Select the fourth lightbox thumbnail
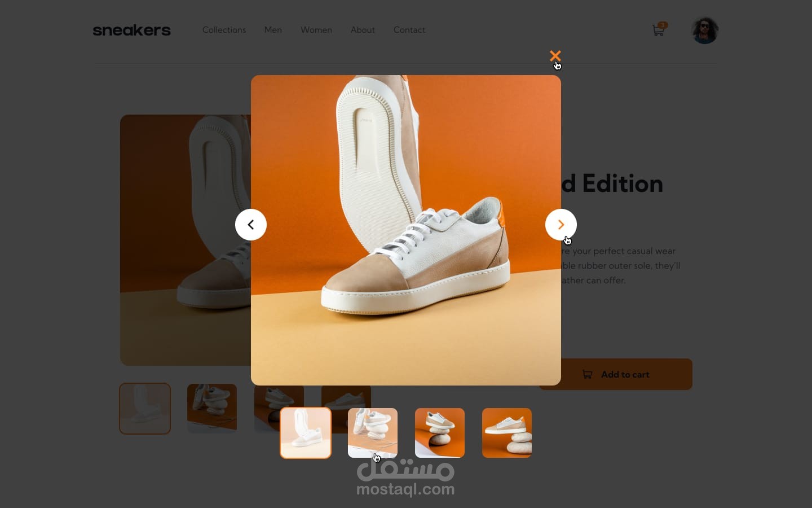The width and height of the screenshot is (812, 508). pyautogui.click(x=507, y=433)
